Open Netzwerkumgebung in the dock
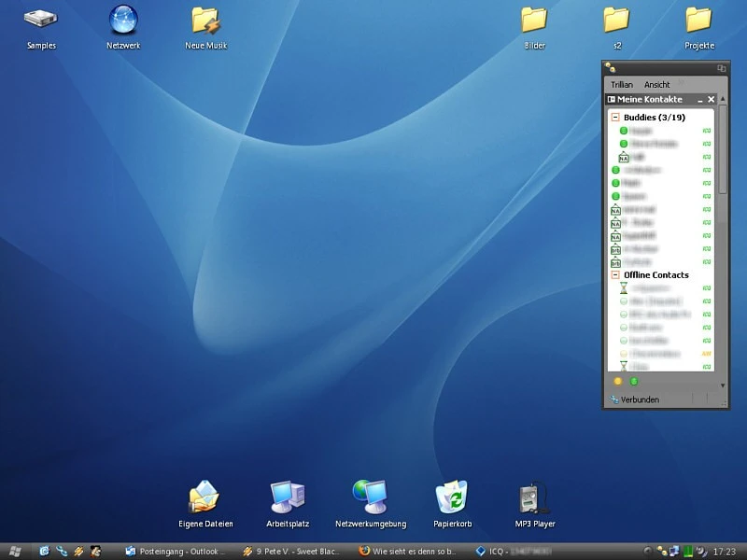Screen dimensions: 747x560 point(370,497)
